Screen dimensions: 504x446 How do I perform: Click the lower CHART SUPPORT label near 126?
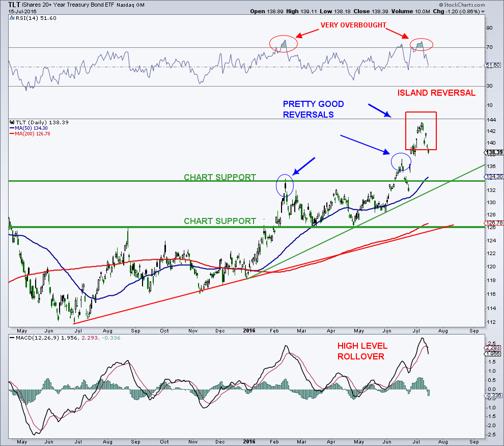(x=220, y=221)
